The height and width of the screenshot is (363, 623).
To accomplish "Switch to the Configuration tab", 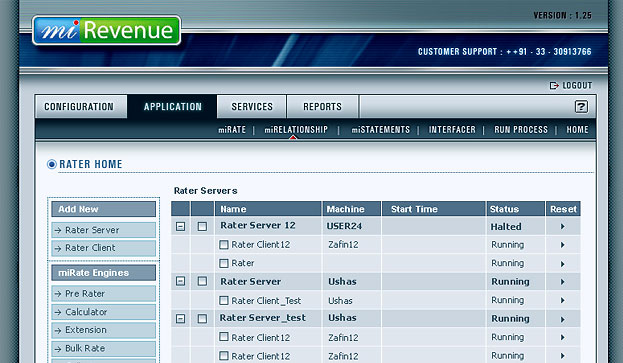I will point(81,106).
